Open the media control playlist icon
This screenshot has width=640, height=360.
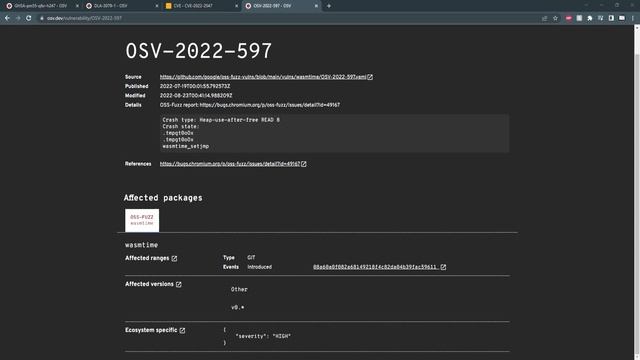point(600,18)
